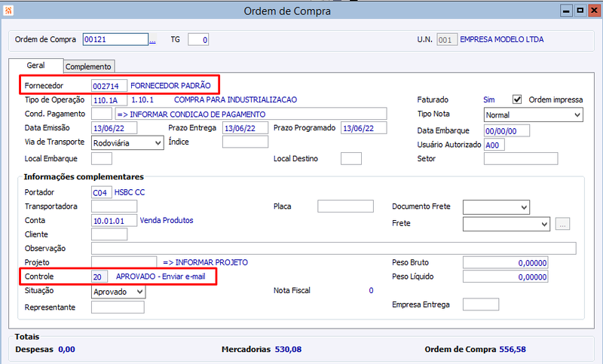Click the Setor input field

click(521, 158)
